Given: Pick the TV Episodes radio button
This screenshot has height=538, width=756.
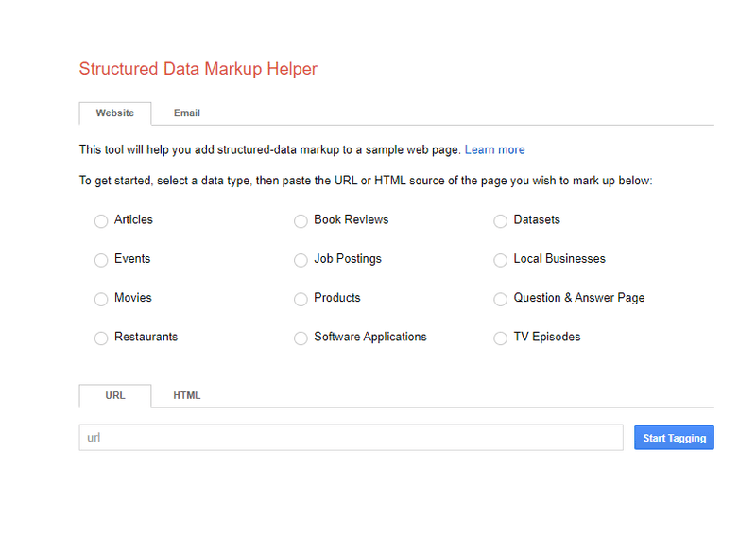Looking at the screenshot, I should pos(501,338).
